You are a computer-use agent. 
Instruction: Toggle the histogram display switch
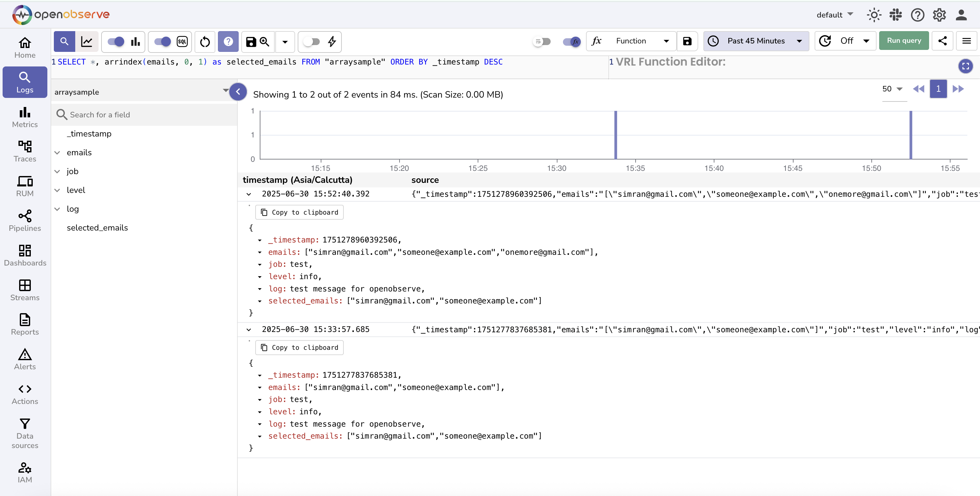point(116,41)
